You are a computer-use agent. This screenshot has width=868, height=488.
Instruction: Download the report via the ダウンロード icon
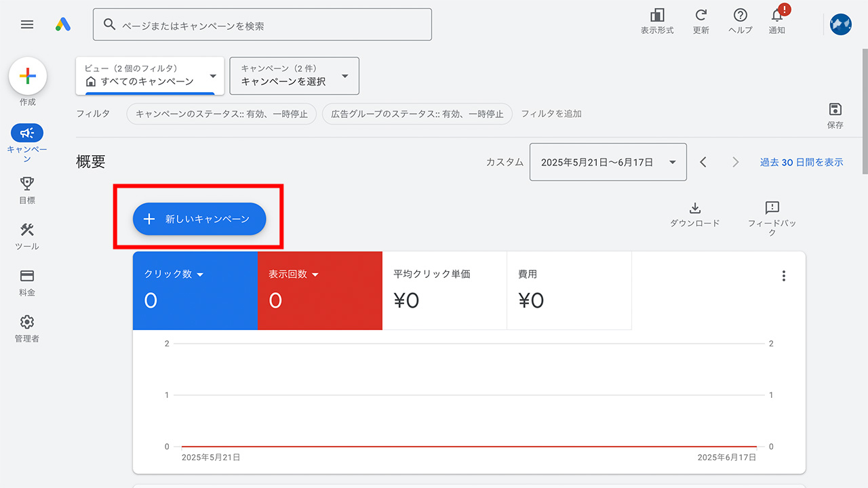click(x=694, y=209)
